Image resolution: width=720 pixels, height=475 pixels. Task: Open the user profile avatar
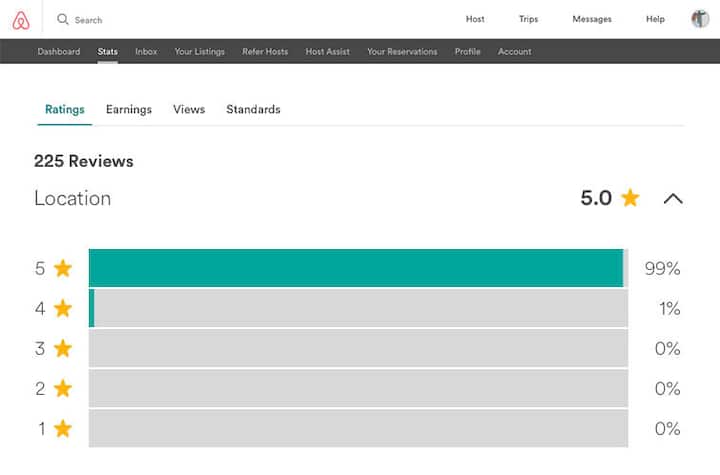[700, 19]
